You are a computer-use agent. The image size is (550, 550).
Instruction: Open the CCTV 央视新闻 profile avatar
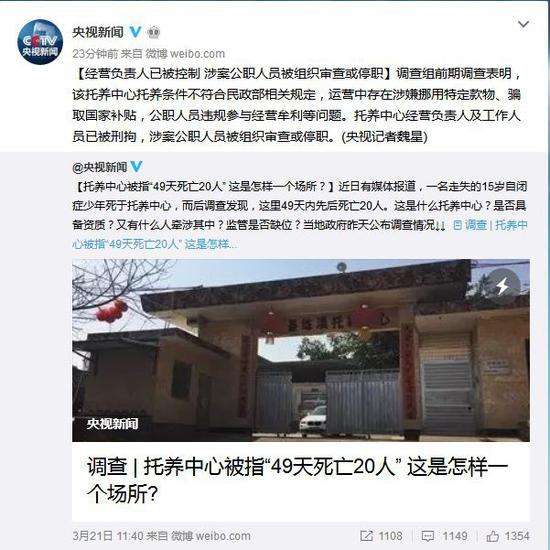pos(40,42)
